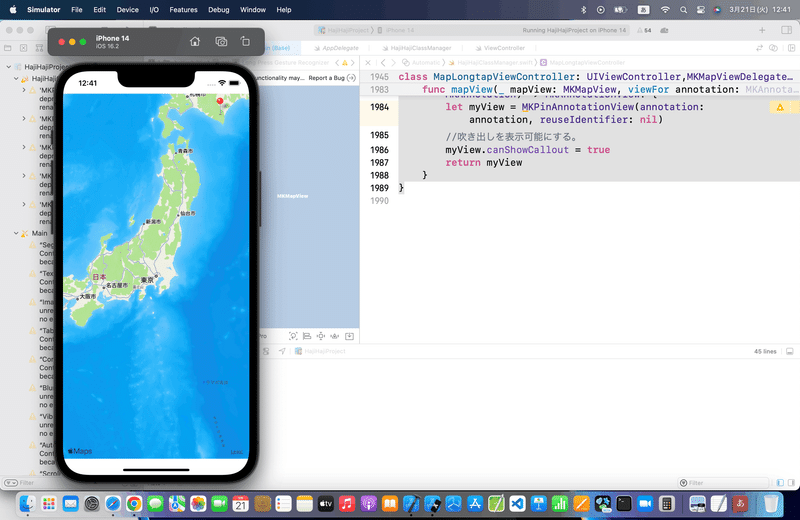
Task: Collapse the HajiHajiProject issue tree root
Action: 9,67
